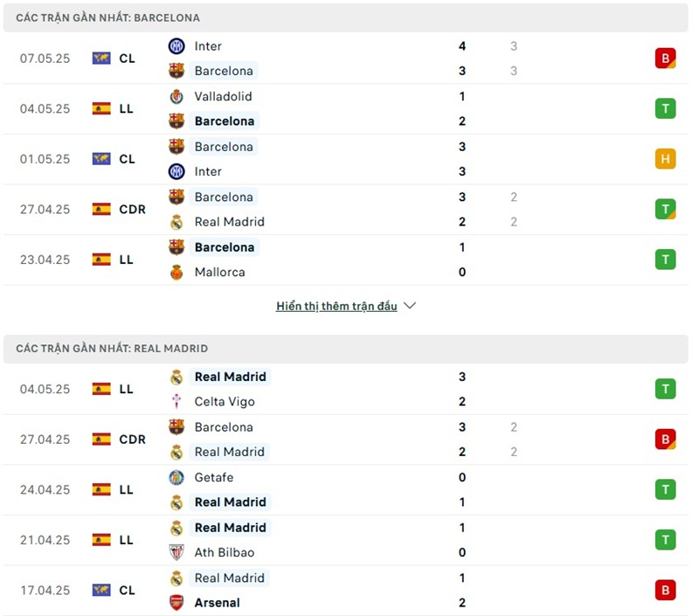This screenshot has height=616, width=699.
Task: Select the Getafe club crest
Action: 176,478
